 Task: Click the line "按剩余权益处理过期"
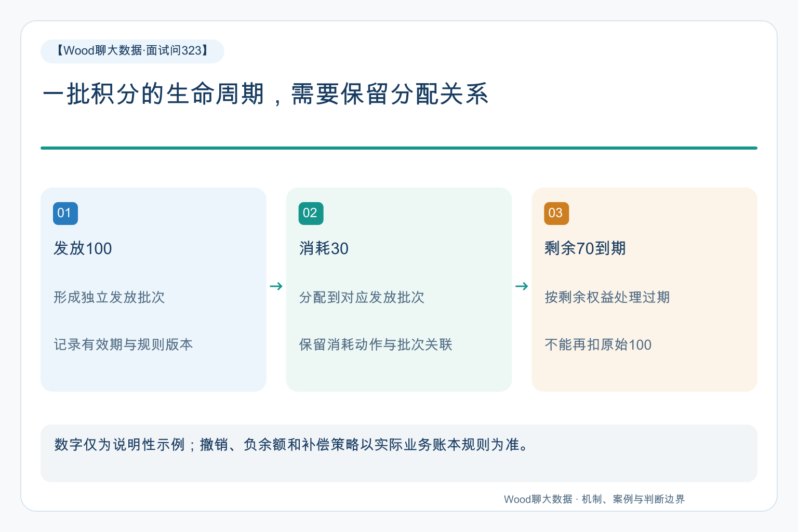point(607,297)
